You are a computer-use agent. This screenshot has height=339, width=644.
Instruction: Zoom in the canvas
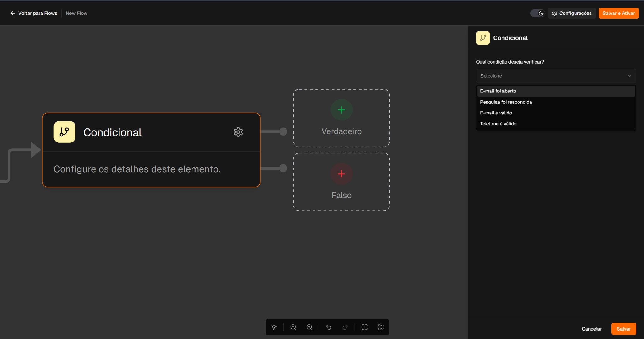click(309, 327)
